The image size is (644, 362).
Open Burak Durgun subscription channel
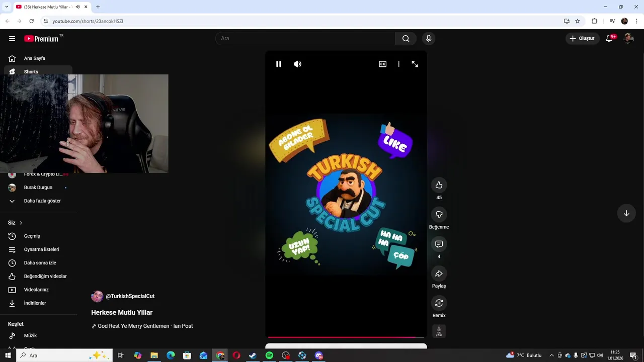tap(38, 188)
